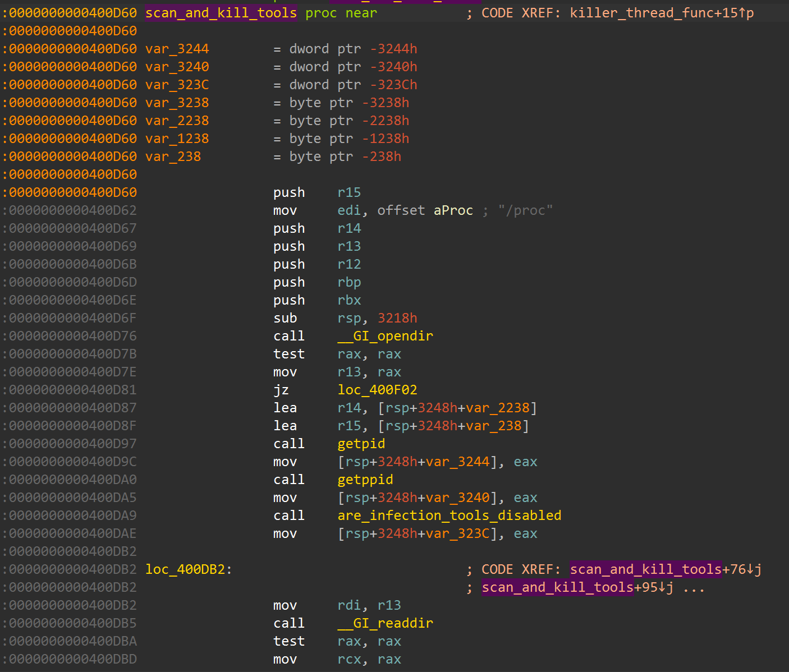Select the var_3244 stack variable definition
This screenshot has height=672, width=789.
tap(177, 48)
